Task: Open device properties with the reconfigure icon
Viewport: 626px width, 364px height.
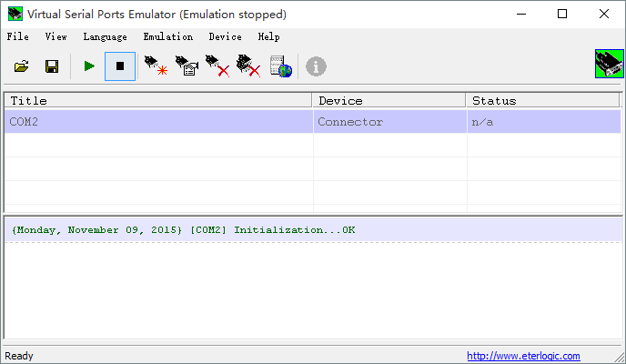Action: tap(187, 66)
